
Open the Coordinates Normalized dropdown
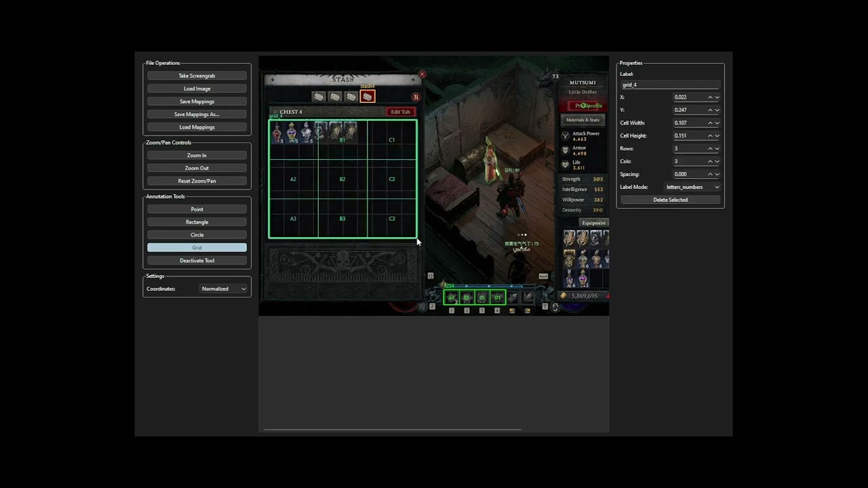coord(224,289)
